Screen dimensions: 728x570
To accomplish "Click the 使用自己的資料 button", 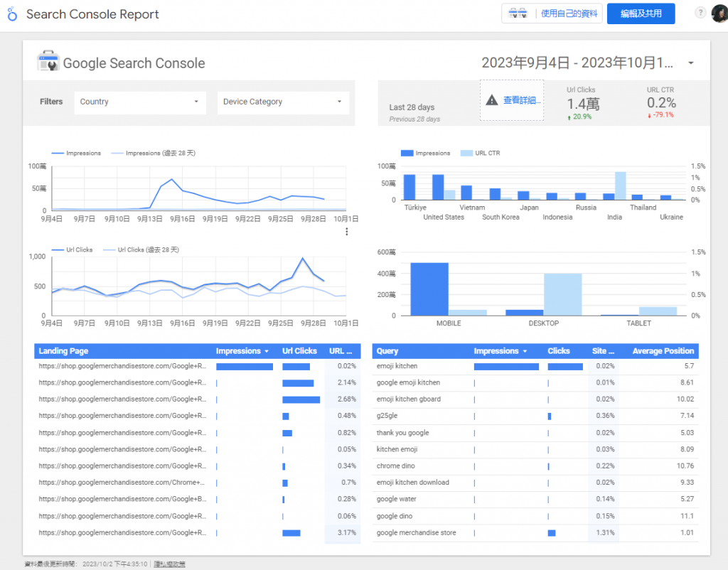I will (552, 14).
